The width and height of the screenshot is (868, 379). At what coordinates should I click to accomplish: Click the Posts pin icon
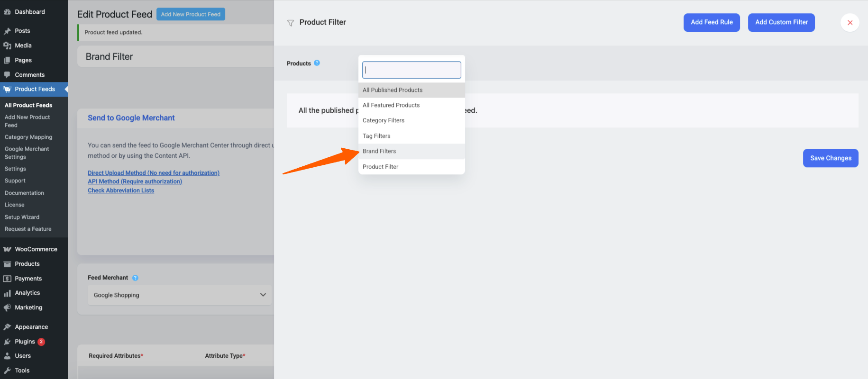click(7, 31)
